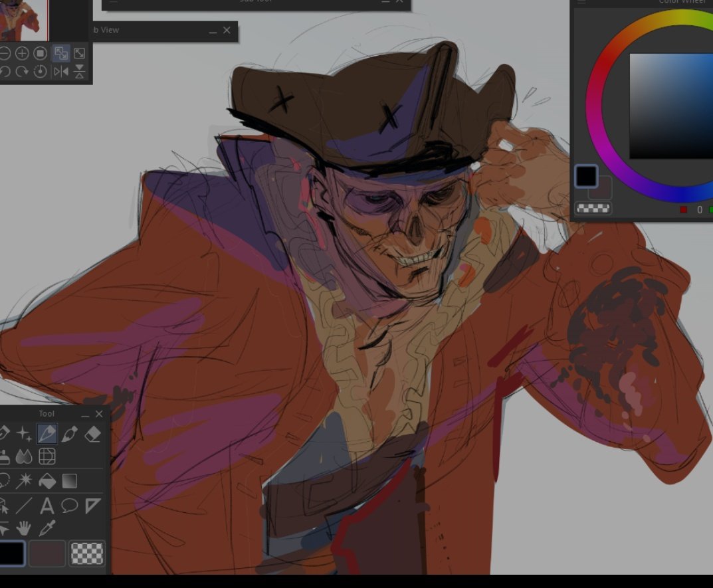Select the Text tool
The width and height of the screenshot is (713, 588).
pos(47,504)
